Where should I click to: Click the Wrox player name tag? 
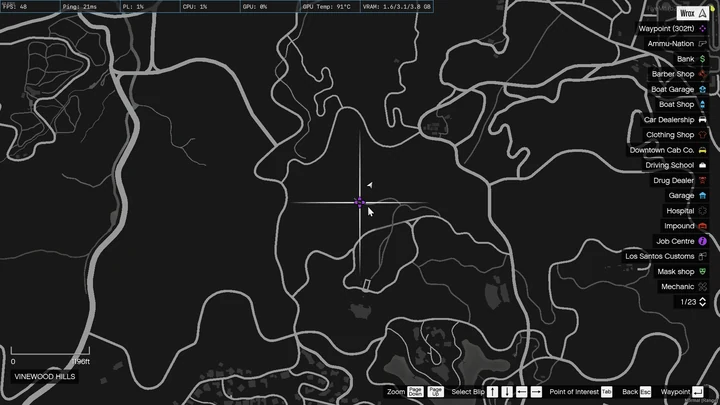coord(687,13)
